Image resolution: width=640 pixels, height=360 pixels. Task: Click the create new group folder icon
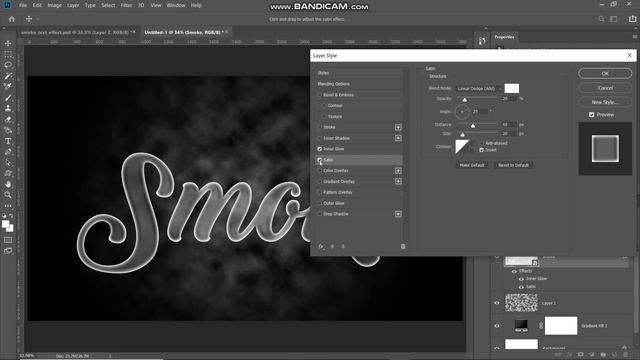point(603,355)
